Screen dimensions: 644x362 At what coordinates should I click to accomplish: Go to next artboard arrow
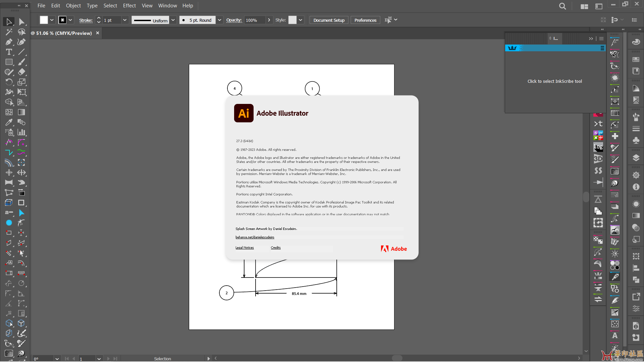[108, 359]
